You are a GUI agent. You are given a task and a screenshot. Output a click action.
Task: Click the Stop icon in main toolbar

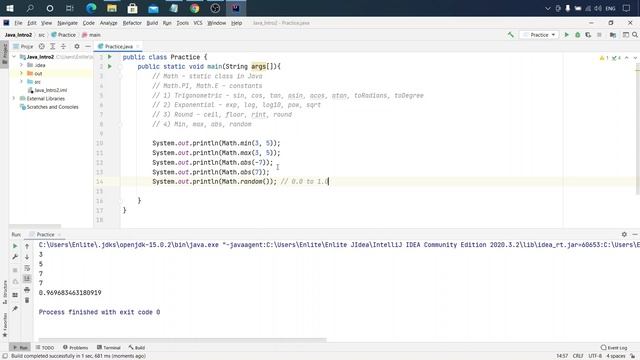pos(599,35)
